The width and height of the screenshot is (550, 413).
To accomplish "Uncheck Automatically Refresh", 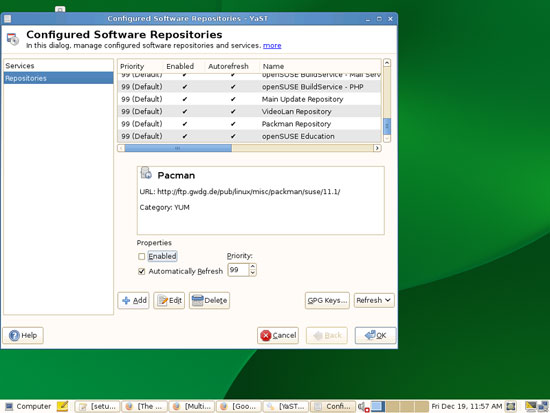I will [142, 271].
